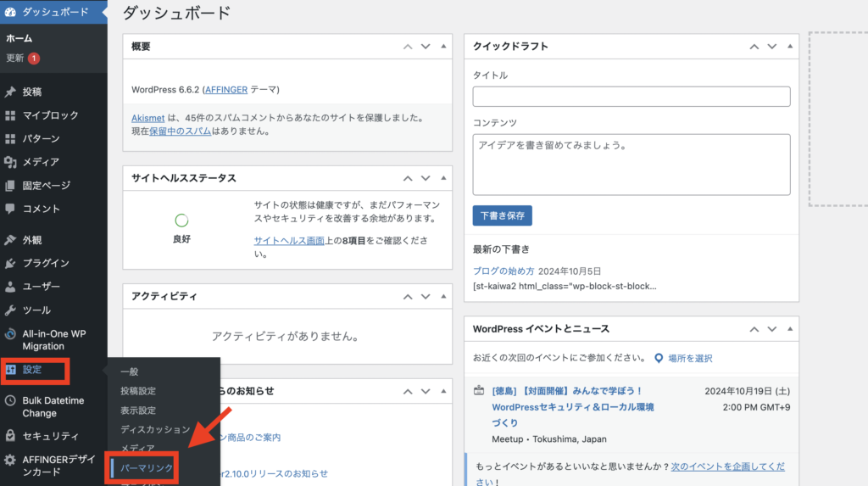Click the red update count badge
The width and height of the screenshot is (868, 486).
click(34, 59)
